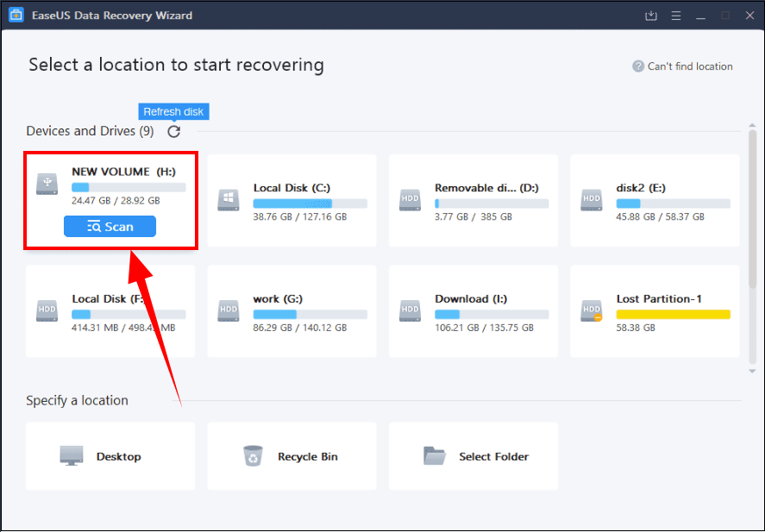765x532 pixels.
Task: Choose the work (G:) drive label
Action: pos(278,298)
